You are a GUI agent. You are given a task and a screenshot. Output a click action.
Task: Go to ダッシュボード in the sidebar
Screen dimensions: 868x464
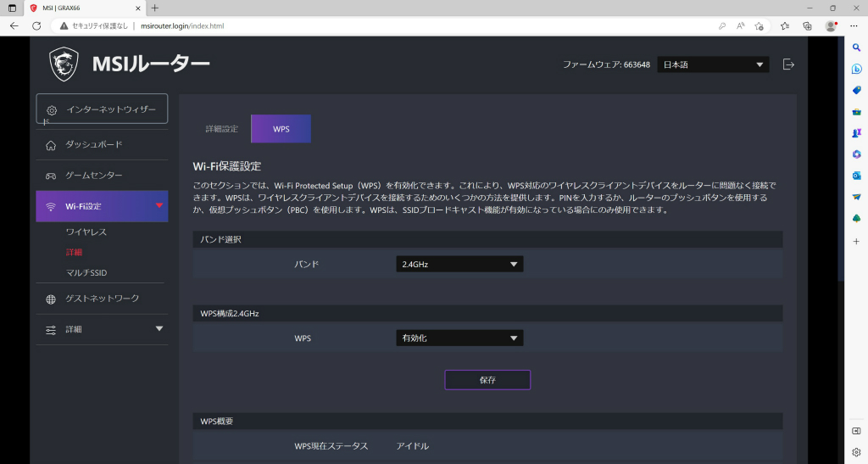102,144
